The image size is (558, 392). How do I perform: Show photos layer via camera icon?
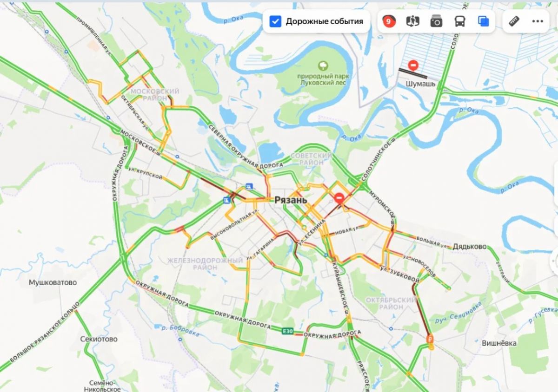coord(436,21)
